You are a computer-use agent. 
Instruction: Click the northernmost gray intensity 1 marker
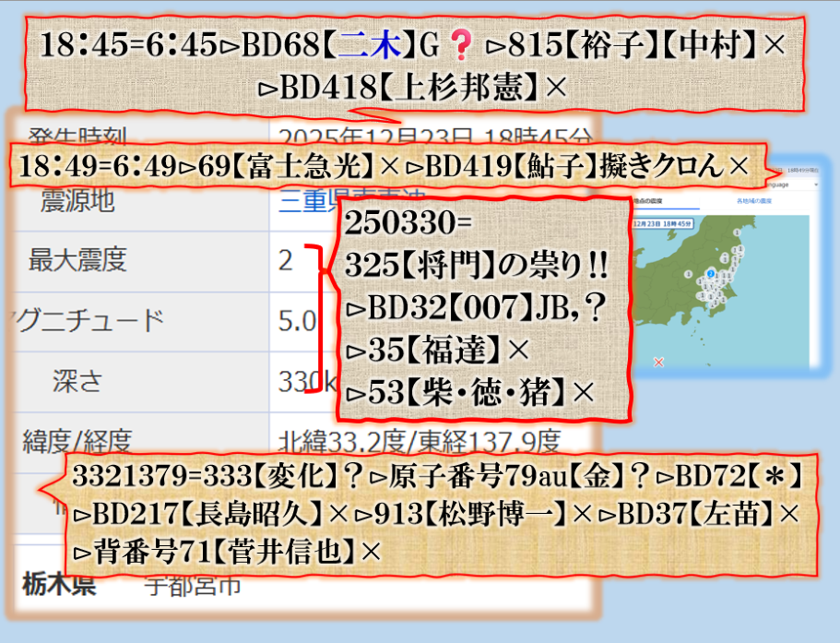pos(735,232)
